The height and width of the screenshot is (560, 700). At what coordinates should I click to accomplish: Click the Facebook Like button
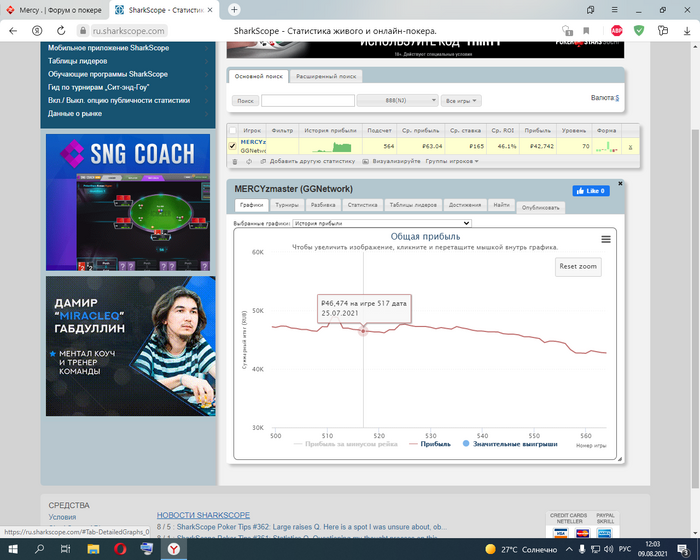click(x=591, y=191)
